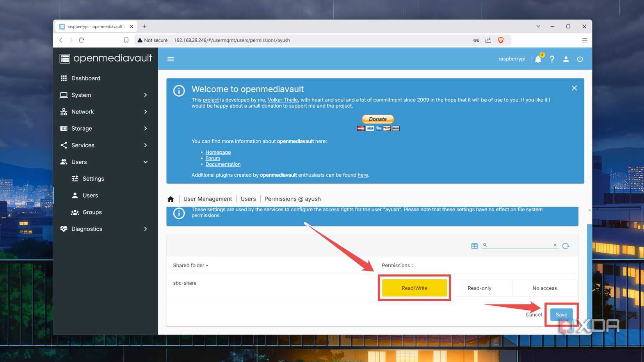Reload the permissions table
644x362 pixels.
tap(566, 246)
